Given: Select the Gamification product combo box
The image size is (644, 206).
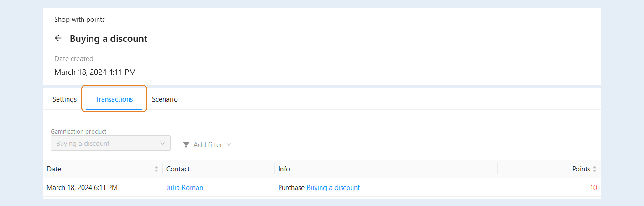Looking at the screenshot, I should click(110, 143).
